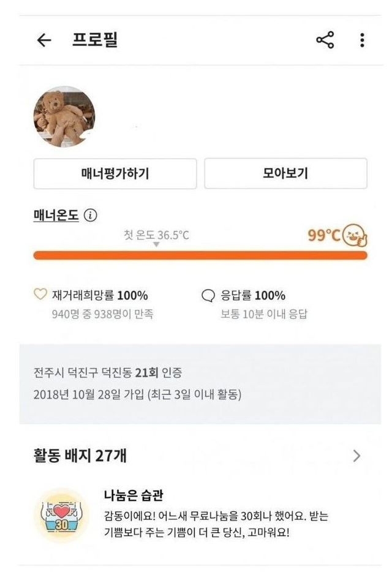392x572 pixels.
Task: Expand the 활동 배지 27개 chevron
Action: click(357, 456)
